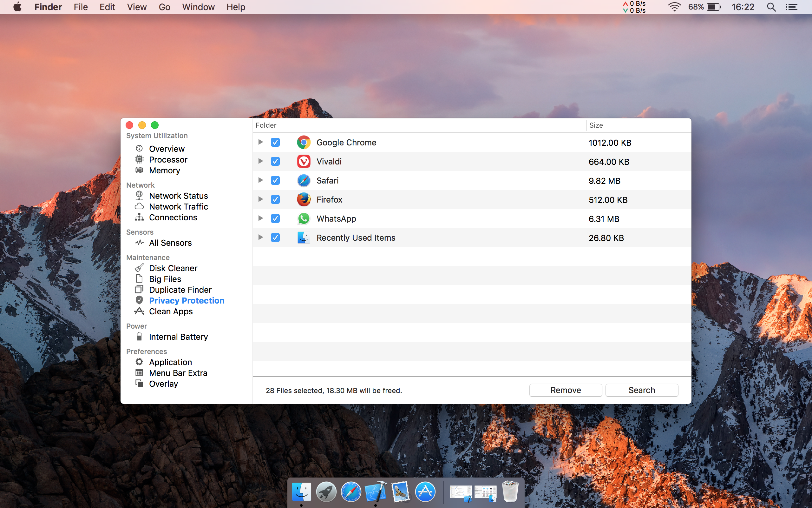The width and height of the screenshot is (812, 508).
Task: Click the Google Chrome size 1012.00 KB
Action: click(610, 143)
